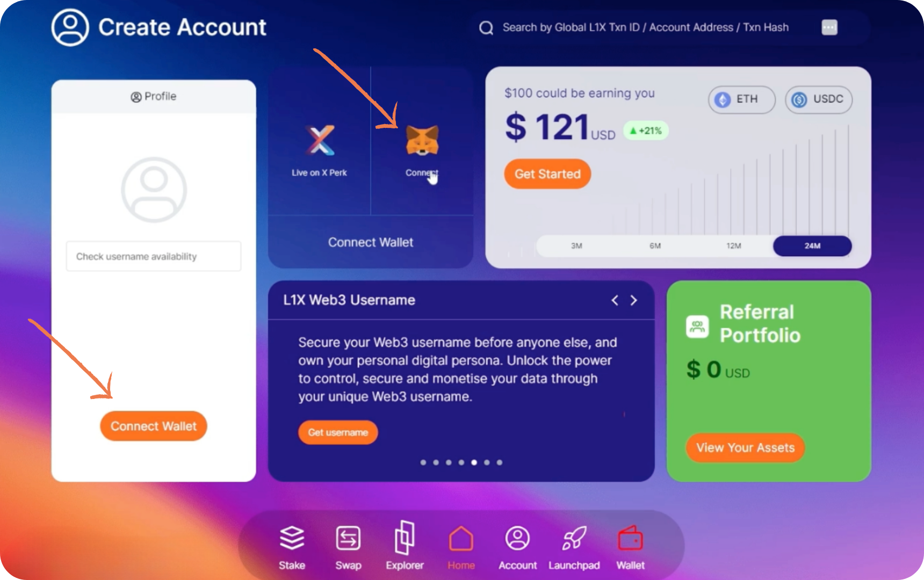Open Launchpad rocket icon
Viewport: 924px width, 580px height.
(x=574, y=539)
